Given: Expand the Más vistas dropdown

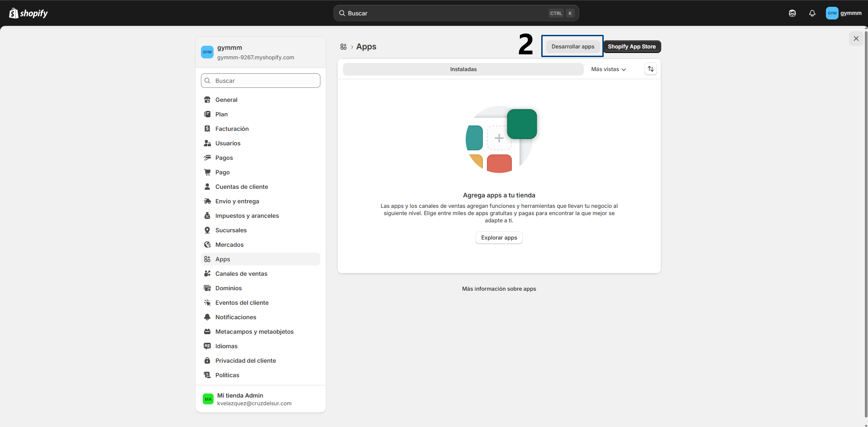Looking at the screenshot, I should (608, 69).
